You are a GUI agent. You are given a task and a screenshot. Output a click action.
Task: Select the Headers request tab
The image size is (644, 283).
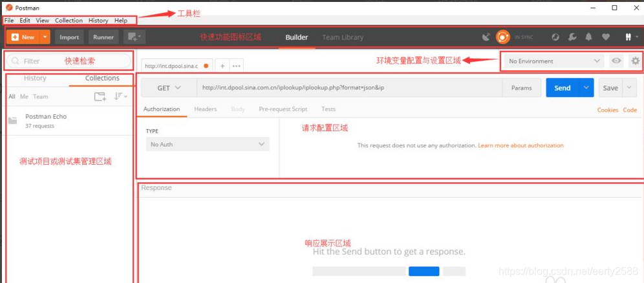(206, 109)
